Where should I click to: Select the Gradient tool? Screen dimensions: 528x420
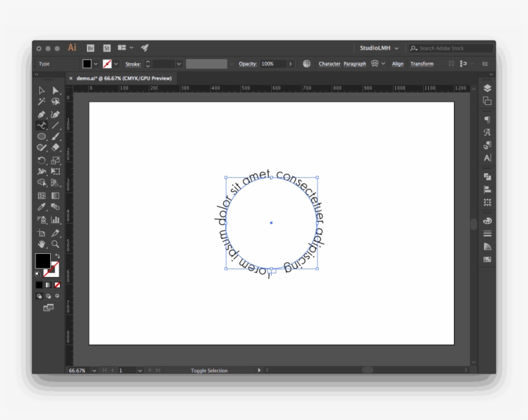55,196
